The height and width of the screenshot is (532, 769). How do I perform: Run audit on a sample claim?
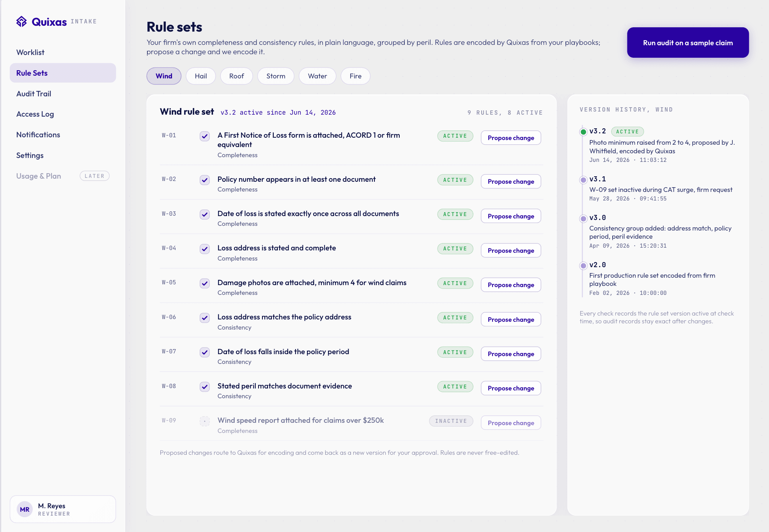[688, 43]
